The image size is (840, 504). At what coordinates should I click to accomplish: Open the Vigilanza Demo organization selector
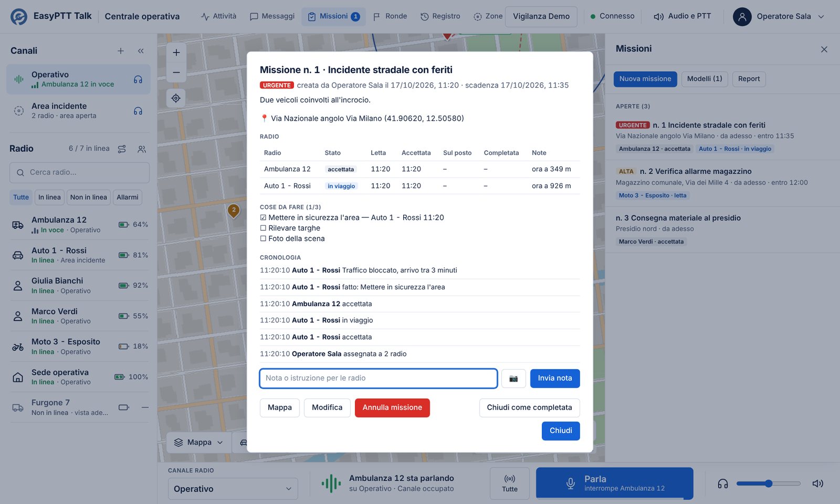(x=541, y=17)
